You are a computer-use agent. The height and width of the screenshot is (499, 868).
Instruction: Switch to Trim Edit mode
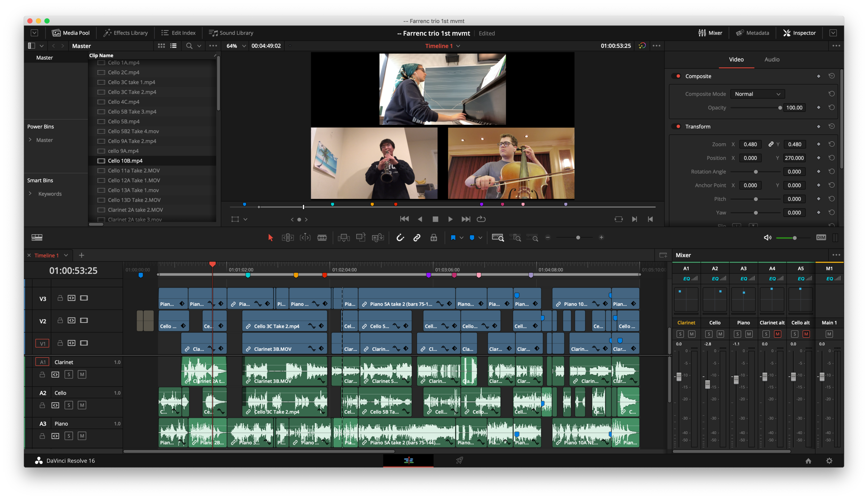click(x=287, y=237)
